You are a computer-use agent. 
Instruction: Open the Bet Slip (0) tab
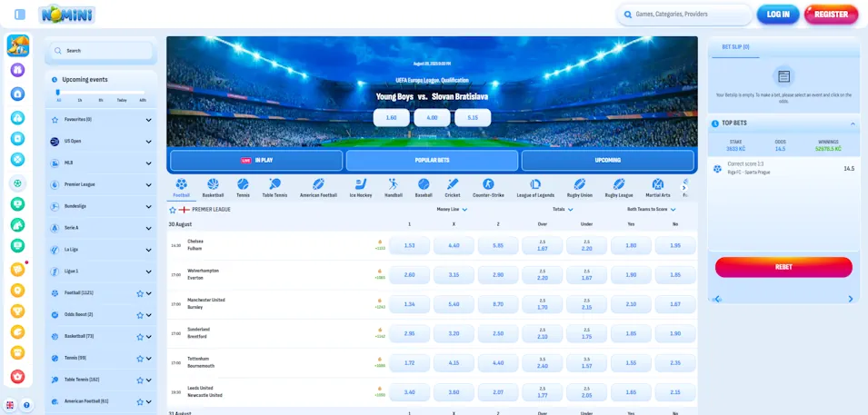[735, 47]
